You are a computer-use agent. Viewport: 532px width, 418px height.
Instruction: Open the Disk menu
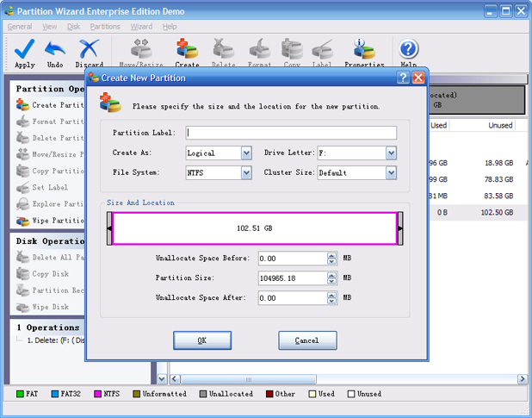point(73,27)
